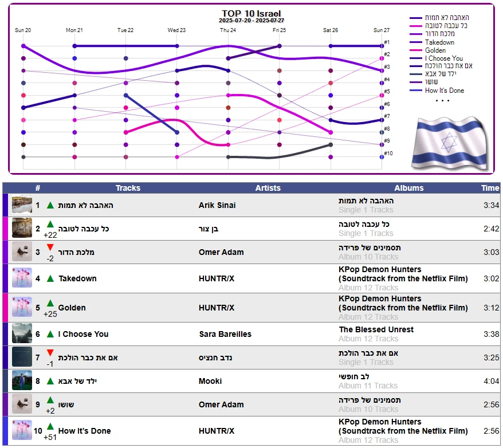Open track title Golden
This screenshot has height=448, width=503.
[x=72, y=308]
